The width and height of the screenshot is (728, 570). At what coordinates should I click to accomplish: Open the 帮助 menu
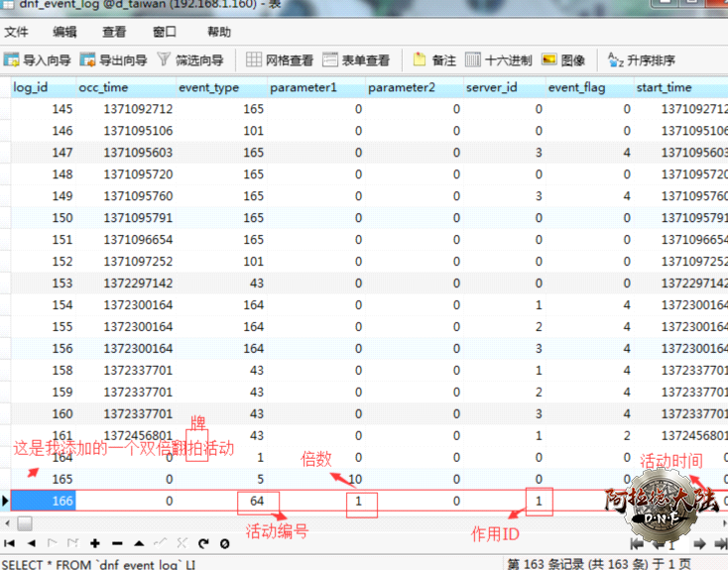[219, 32]
